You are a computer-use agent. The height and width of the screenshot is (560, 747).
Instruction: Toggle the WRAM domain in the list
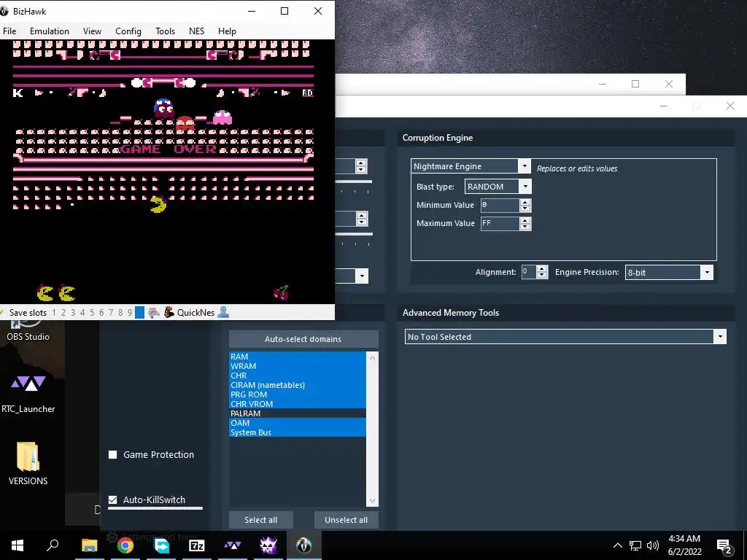(x=298, y=366)
